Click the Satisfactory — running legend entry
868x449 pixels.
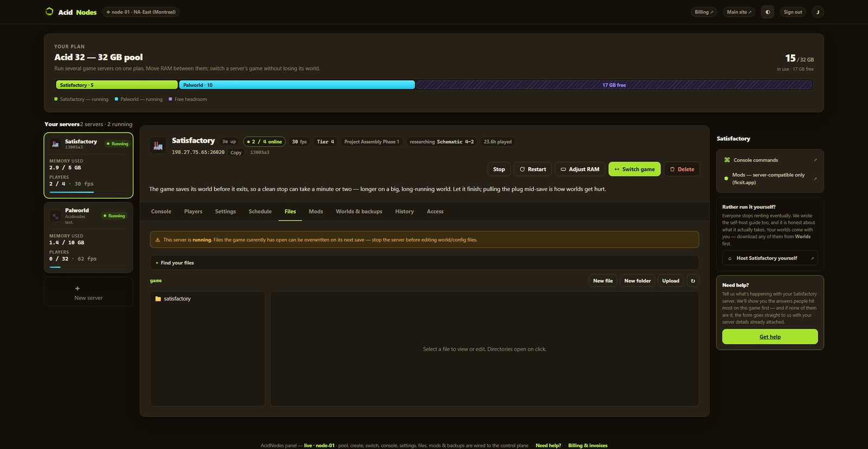click(x=81, y=99)
